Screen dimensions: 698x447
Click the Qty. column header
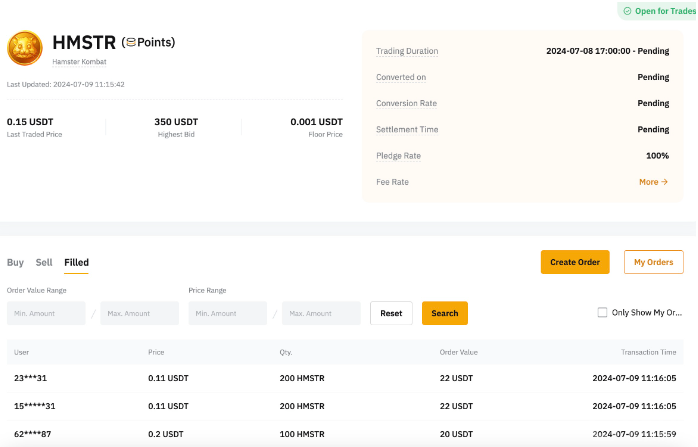coord(286,352)
